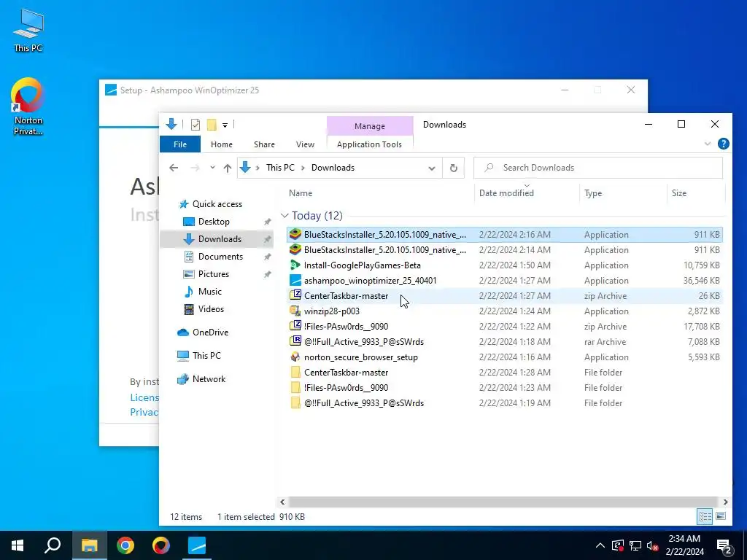The width and height of the screenshot is (747, 560).
Task: Sort files by Size column
Action: point(695,192)
